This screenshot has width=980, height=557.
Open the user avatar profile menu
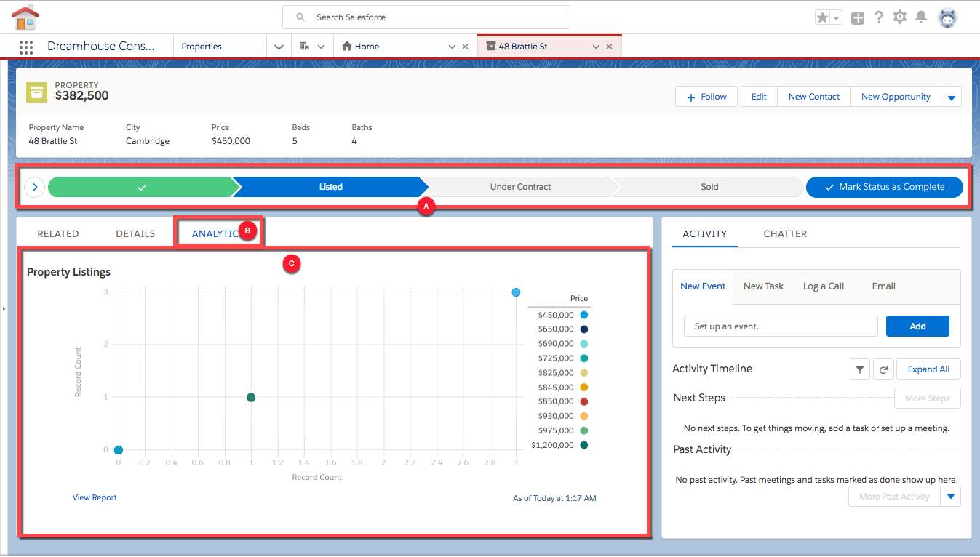947,18
